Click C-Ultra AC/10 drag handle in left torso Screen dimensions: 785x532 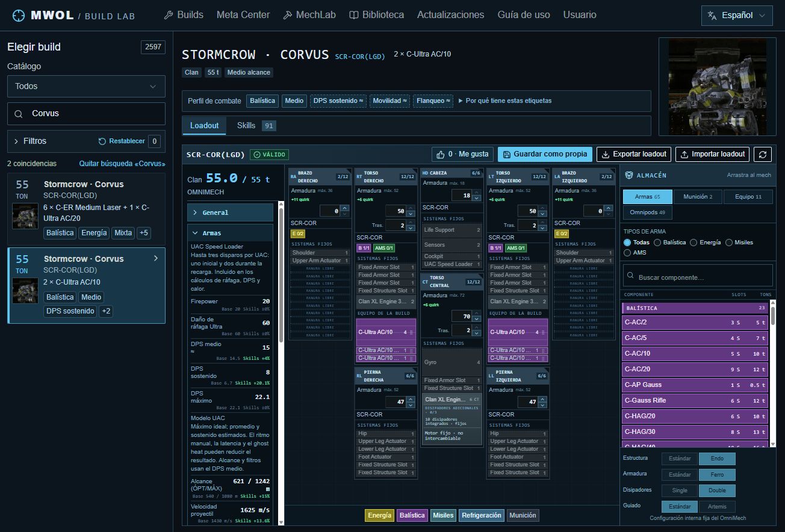tap(544, 332)
